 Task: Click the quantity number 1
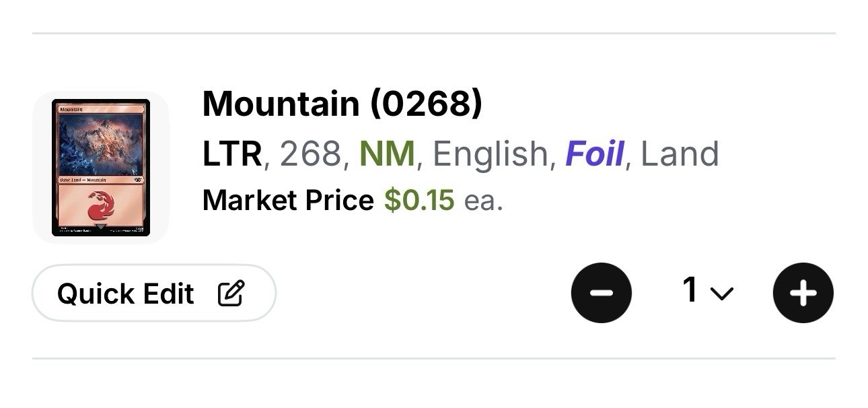[x=690, y=290]
